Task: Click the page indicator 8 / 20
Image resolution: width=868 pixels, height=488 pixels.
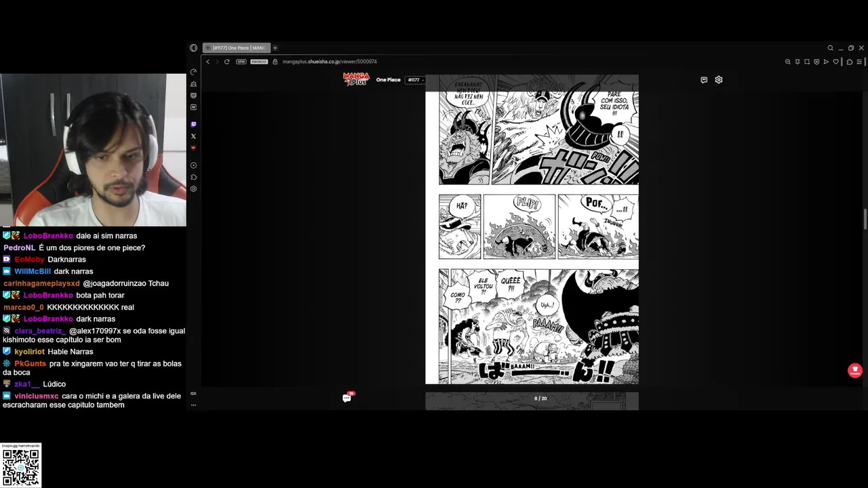Action: (540, 399)
